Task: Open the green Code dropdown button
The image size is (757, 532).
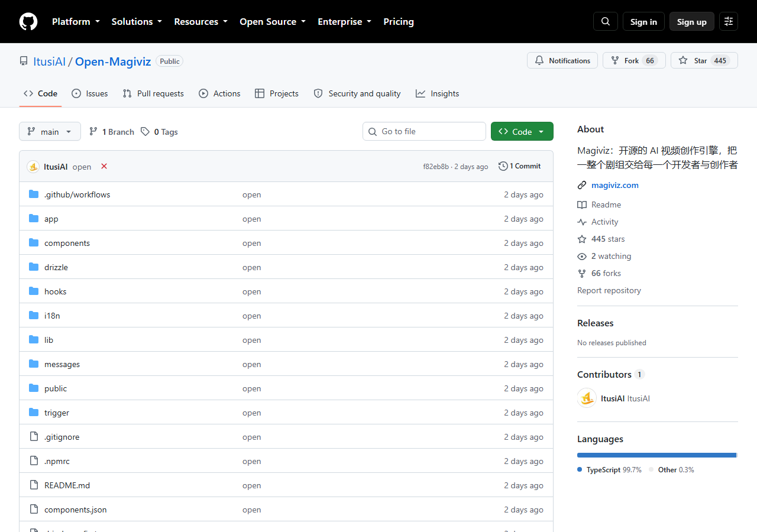Action: (x=522, y=131)
